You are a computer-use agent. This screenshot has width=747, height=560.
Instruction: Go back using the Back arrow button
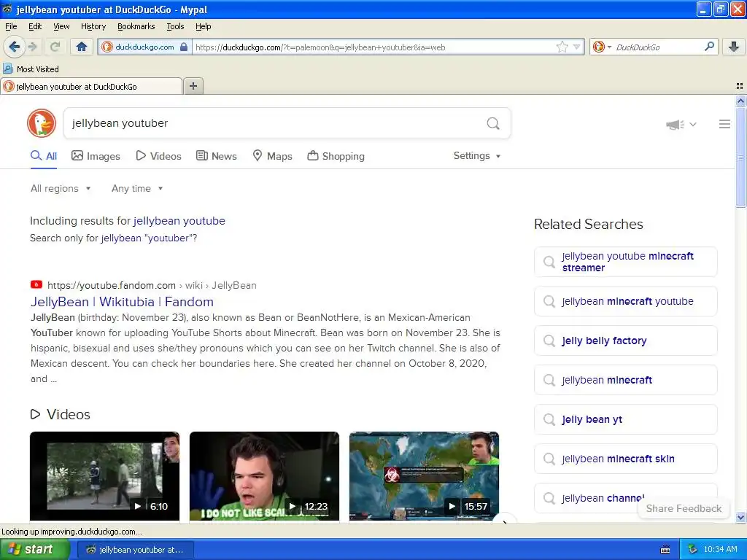tap(15, 47)
